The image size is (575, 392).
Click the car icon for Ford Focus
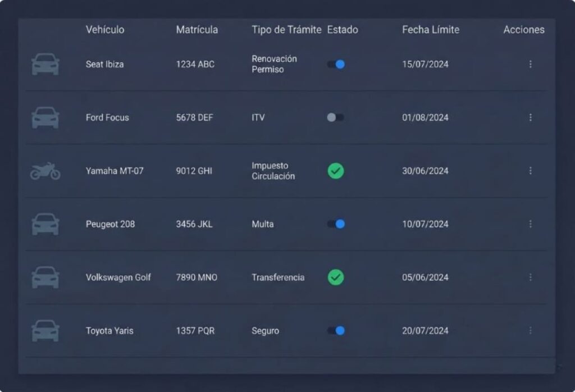tap(45, 117)
